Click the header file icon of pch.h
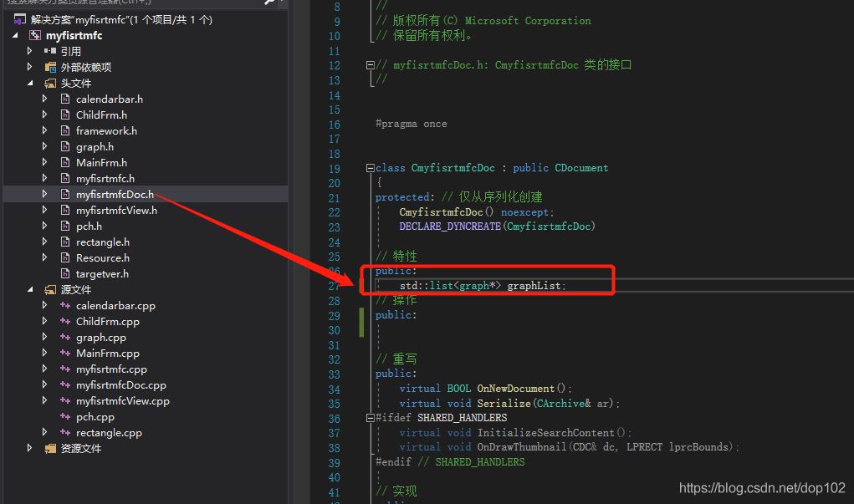This screenshot has height=504, width=854. pyautogui.click(x=65, y=226)
